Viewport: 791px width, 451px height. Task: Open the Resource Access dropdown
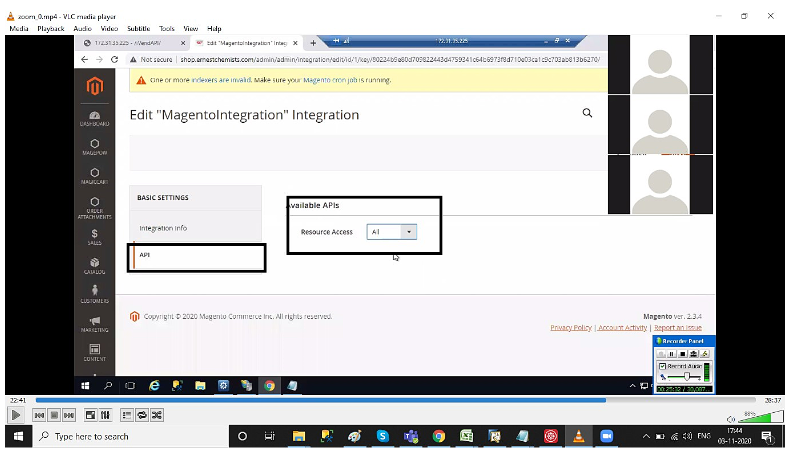(x=391, y=232)
